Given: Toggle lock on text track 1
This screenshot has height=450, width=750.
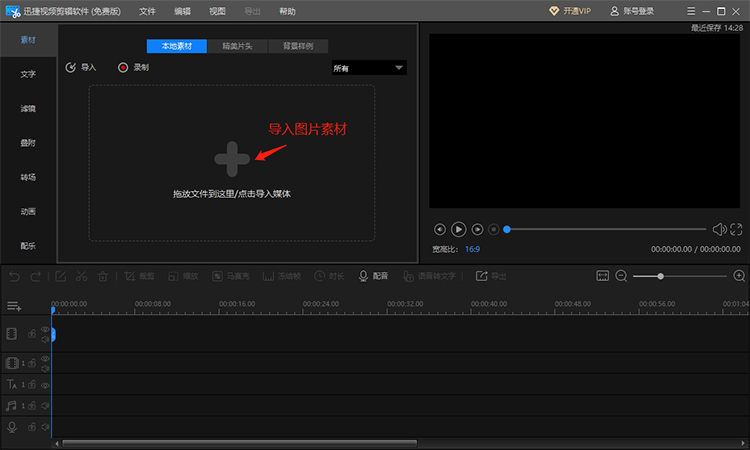Looking at the screenshot, I should [32, 384].
